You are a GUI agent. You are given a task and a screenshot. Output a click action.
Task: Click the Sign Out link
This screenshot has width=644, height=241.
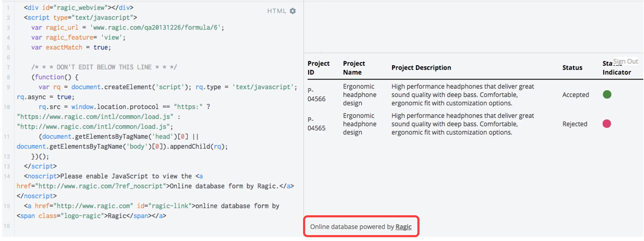[626, 62]
